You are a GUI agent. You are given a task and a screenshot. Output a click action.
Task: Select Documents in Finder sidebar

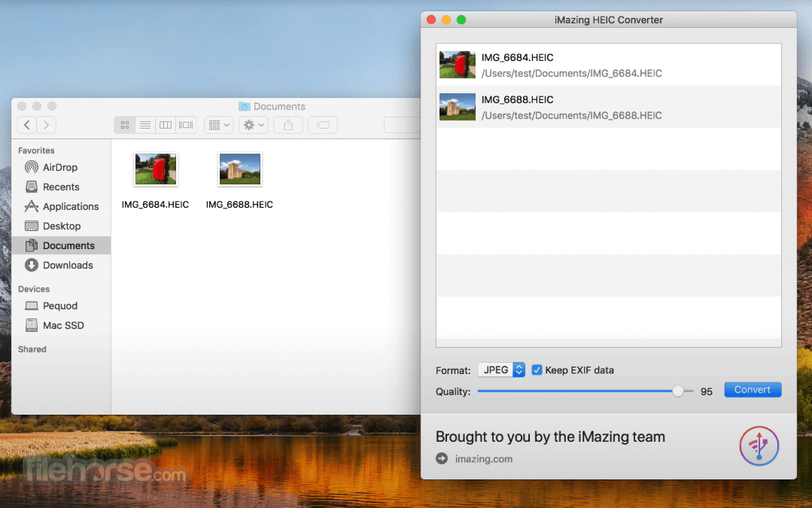coord(61,245)
